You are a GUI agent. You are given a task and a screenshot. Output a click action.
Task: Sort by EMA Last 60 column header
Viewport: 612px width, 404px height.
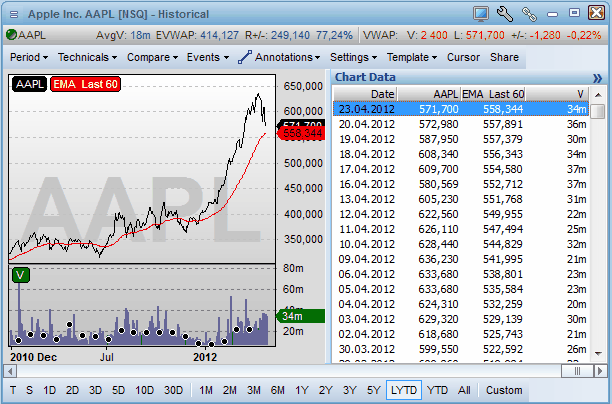point(493,94)
